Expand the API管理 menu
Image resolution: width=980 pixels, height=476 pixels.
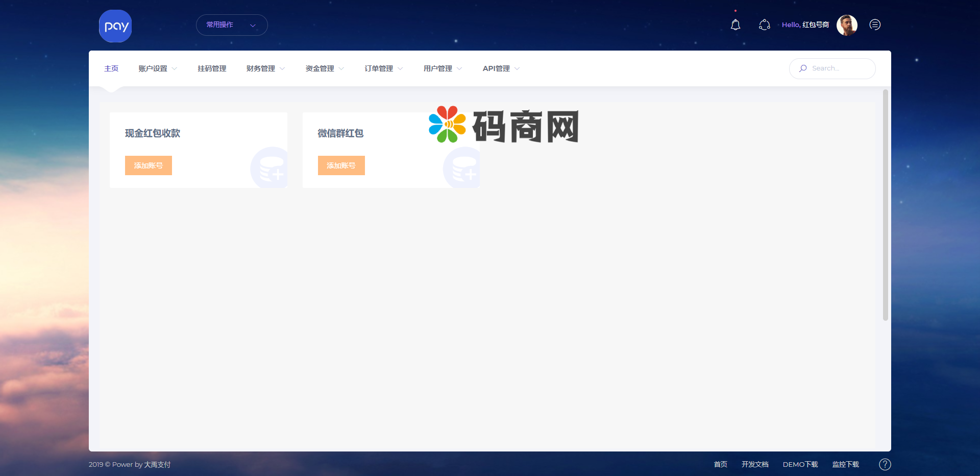(x=501, y=68)
